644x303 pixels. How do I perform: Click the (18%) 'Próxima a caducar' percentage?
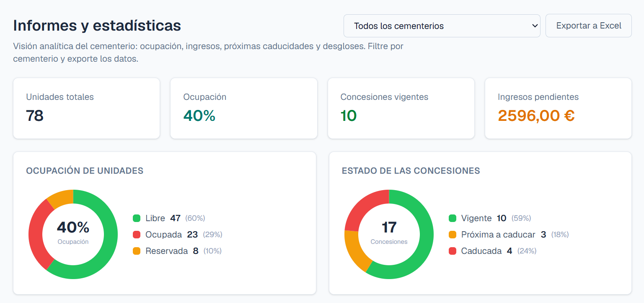click(560, 235)
